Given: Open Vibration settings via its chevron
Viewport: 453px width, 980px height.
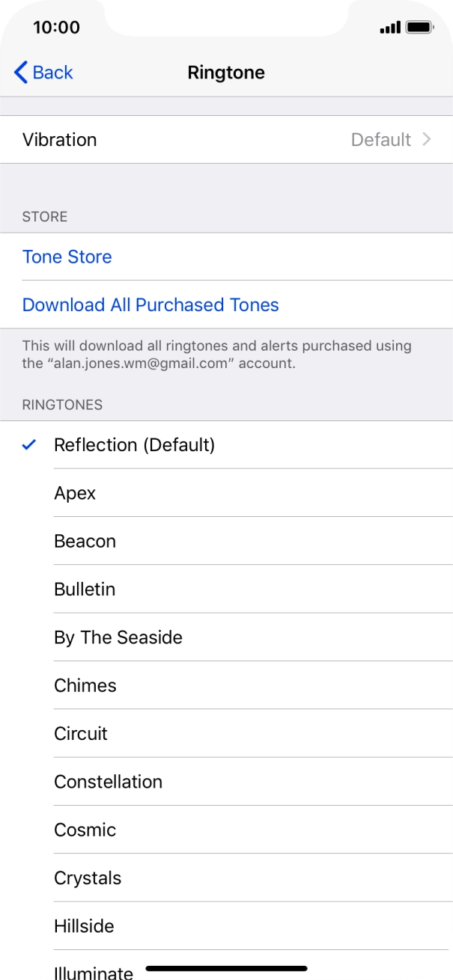Looking at the screenshot, I should (x=427, y=139).
